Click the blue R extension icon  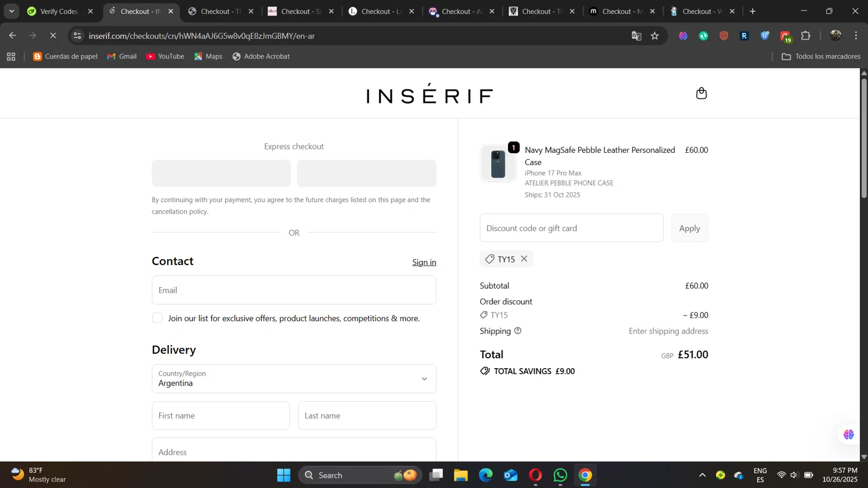744,36
